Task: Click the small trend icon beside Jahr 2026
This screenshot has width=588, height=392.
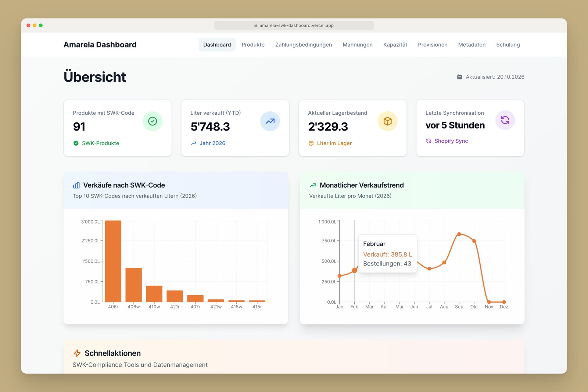Action: pos(193,143)
